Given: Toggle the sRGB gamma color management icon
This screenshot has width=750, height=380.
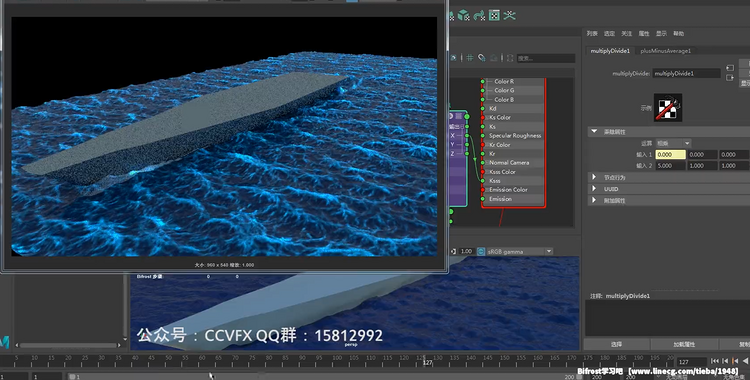Looking at the screenshot, I should click(x=481, y=251).
